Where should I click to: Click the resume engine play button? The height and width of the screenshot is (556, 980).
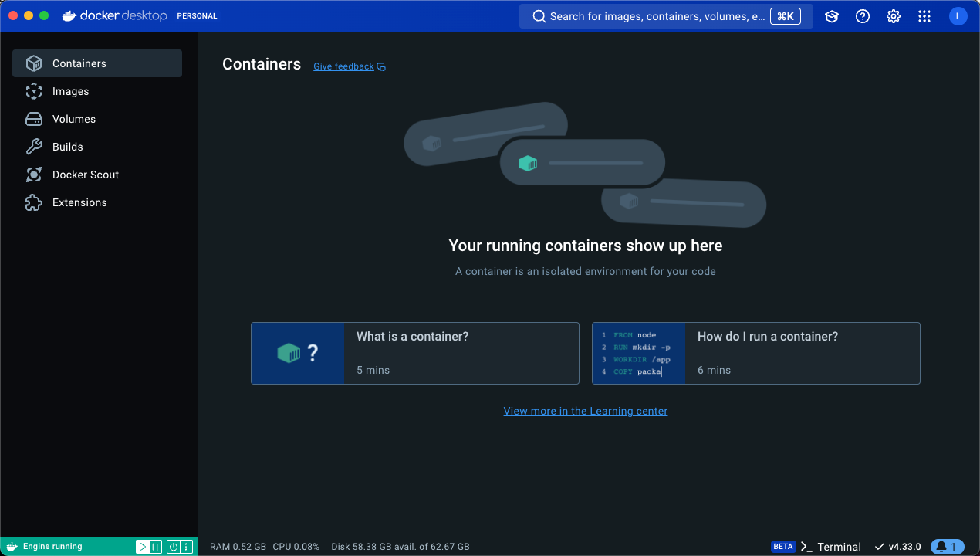(x=143, y=547)
